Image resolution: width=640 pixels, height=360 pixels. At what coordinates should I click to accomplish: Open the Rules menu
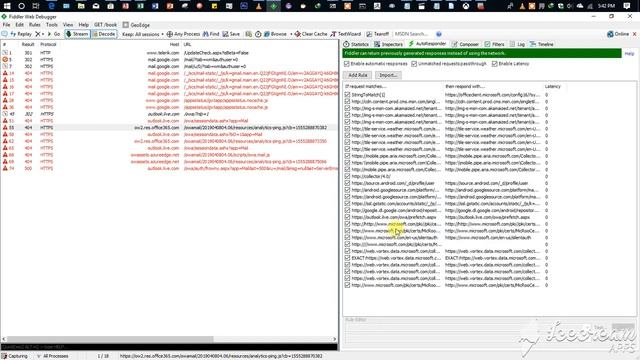[35, 25]
